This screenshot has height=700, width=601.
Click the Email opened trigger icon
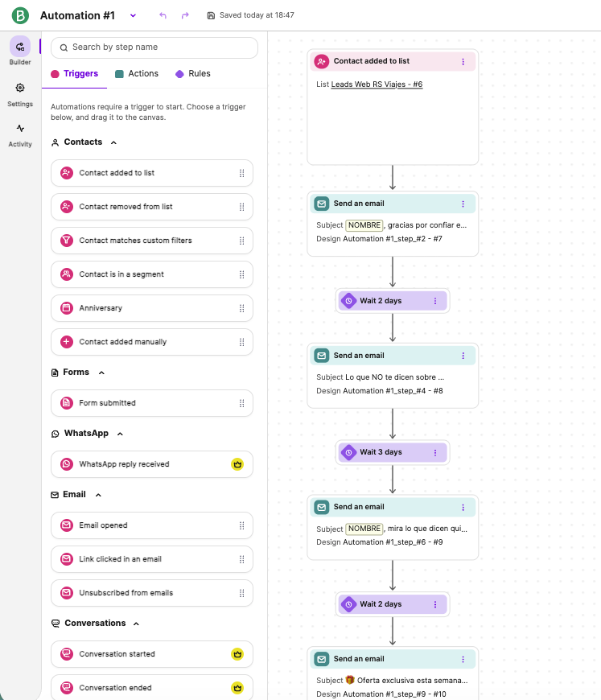66,525
